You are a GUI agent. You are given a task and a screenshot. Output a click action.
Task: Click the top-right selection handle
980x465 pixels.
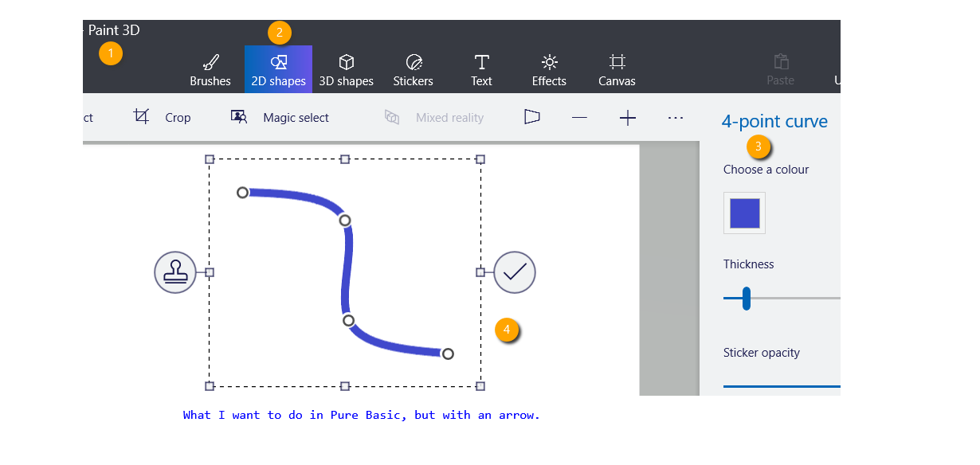pyautogui.click(x=480, y=159)
